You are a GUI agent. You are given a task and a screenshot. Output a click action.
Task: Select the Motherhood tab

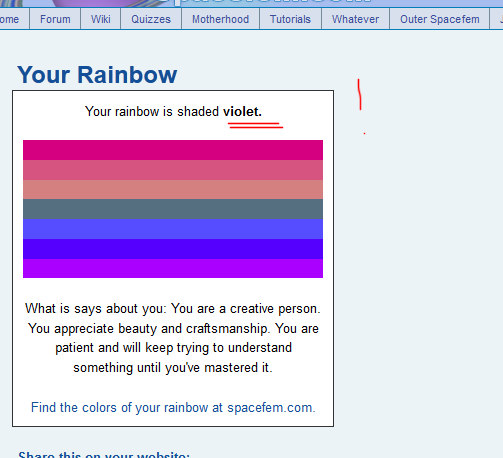click(x=220, y=19)
